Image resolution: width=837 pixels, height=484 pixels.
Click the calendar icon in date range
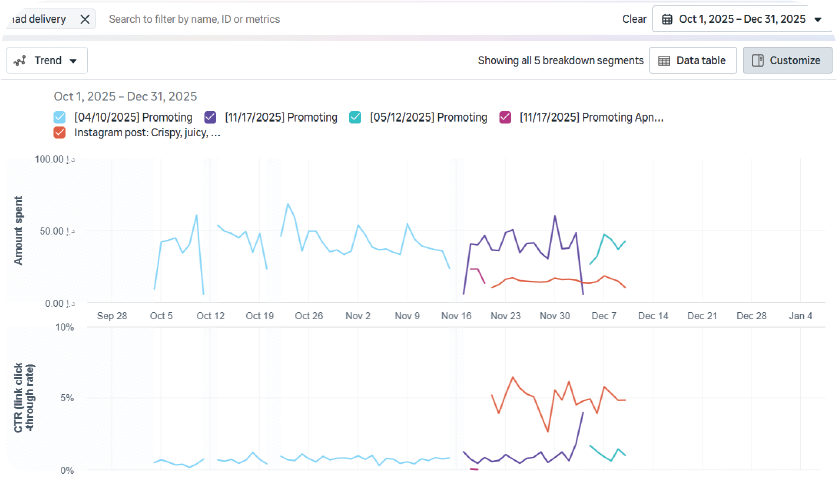[x=667, y=19]
